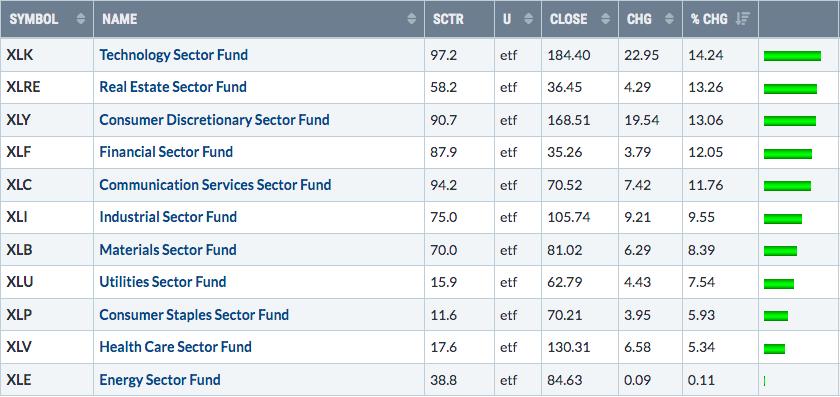Click the XLP close price 70.21

point(564,314)
